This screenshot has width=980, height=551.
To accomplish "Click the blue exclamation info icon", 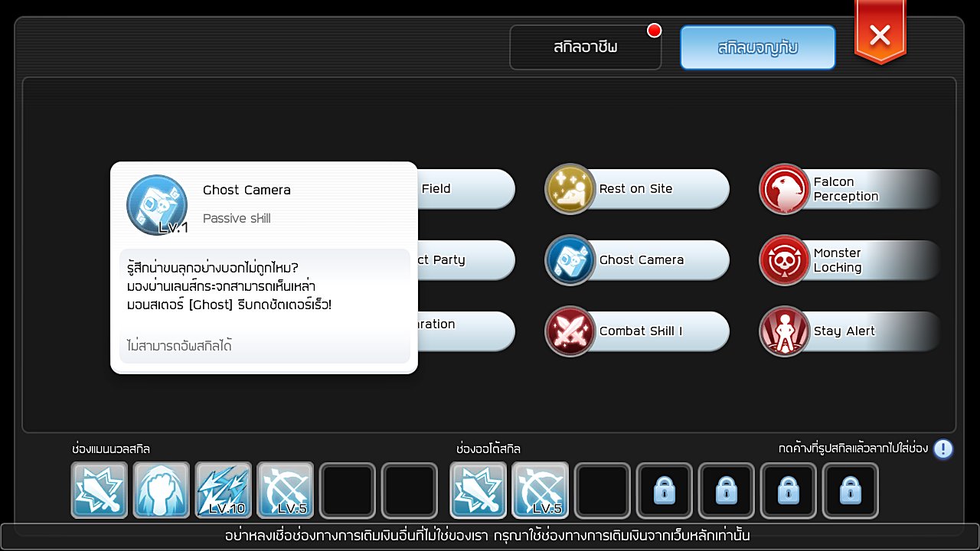I will tap(943, 449).
